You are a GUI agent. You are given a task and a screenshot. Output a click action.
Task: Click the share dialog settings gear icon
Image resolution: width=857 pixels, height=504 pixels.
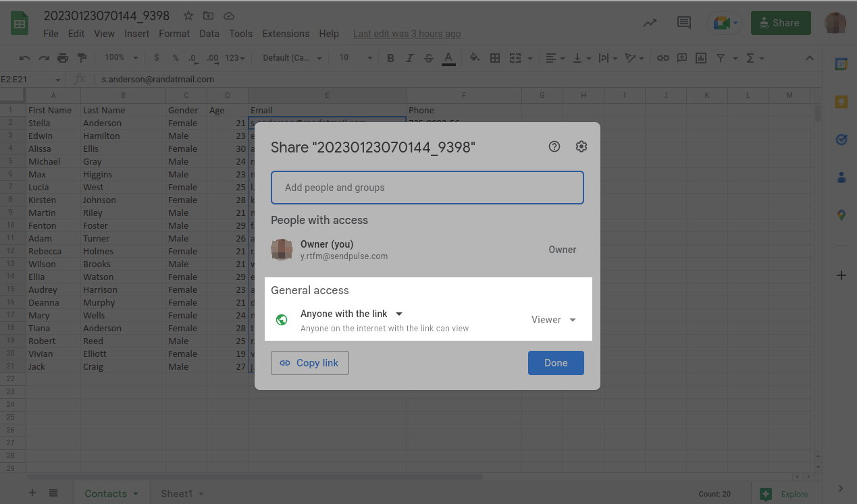581,146
